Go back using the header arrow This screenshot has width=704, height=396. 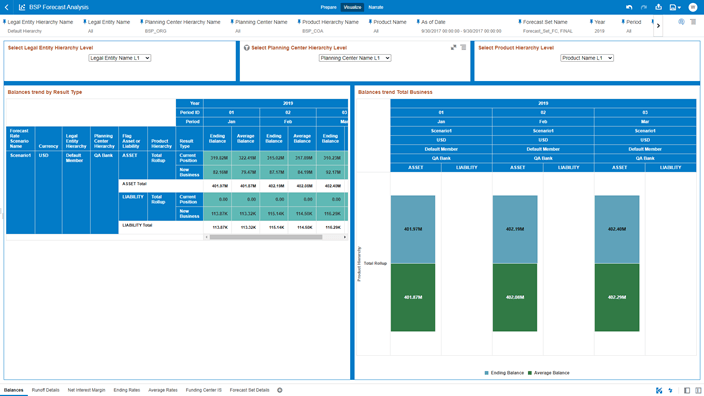click(7, 7)
